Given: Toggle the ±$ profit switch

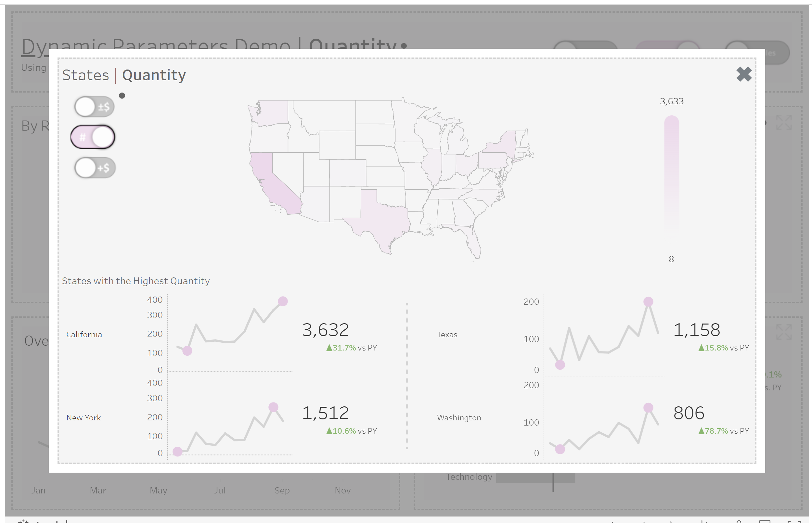Looking at the screenshot, I should point(94,107).
